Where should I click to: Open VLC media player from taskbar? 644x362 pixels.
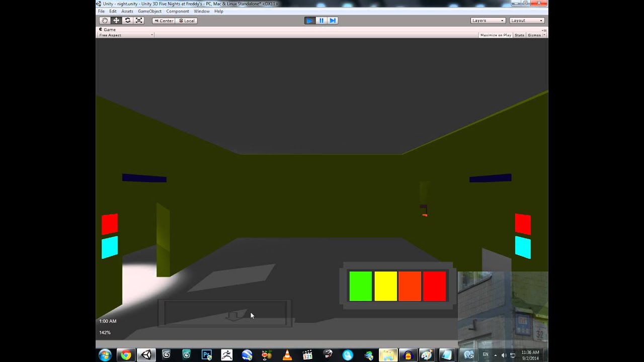287,355
